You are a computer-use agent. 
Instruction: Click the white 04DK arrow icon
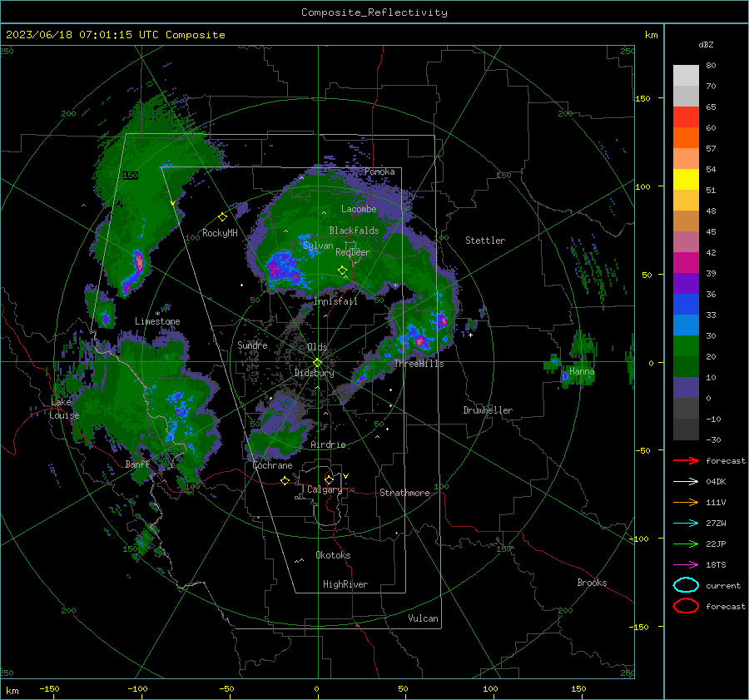tap(686, 481)
